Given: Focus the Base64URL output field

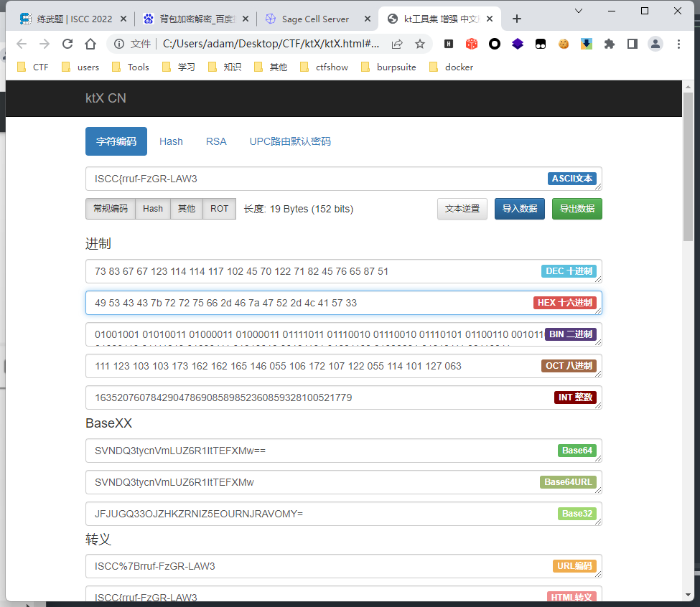Looking at the screenshot, I should point(344,482).
